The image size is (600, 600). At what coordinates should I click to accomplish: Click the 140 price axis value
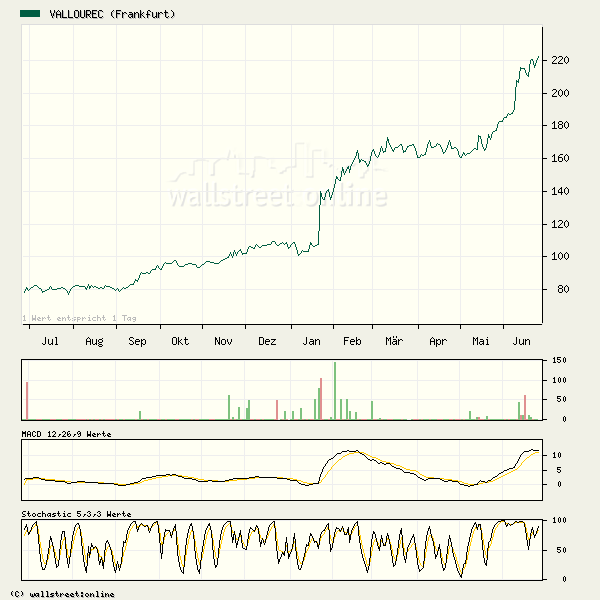[x=560, y=191]
